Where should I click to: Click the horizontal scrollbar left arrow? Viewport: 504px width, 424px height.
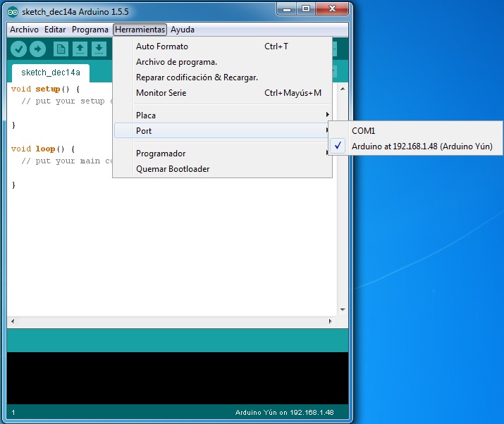13,321
